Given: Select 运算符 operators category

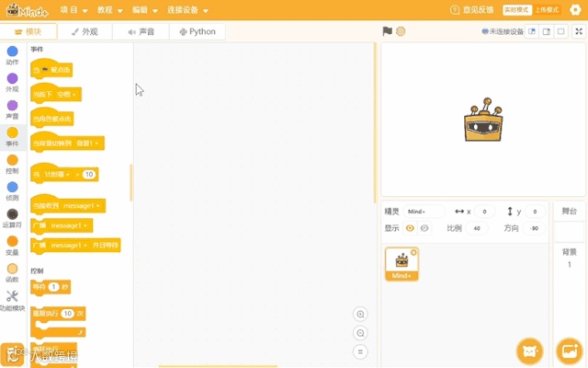Looking at the screenshot, I should tap(12, 218).
